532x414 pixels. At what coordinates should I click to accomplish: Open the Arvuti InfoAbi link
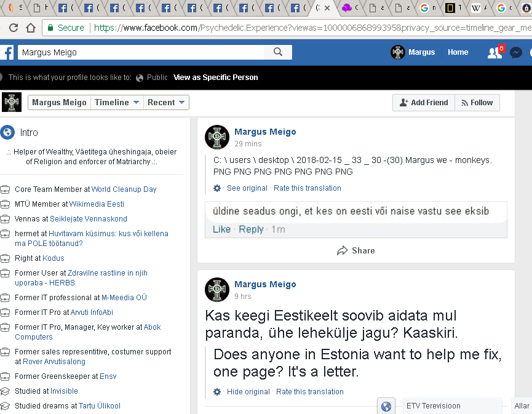click(x=92, y=312)
